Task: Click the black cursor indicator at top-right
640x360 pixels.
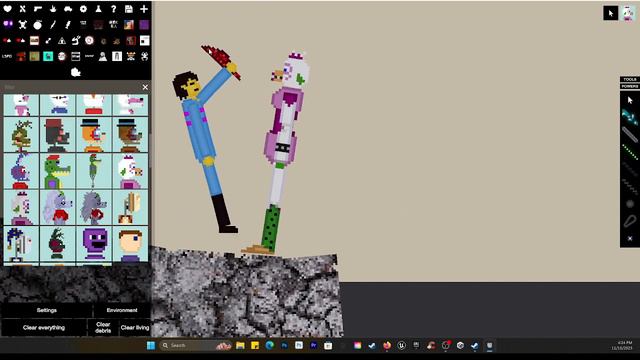Action: tap(611, 13)
